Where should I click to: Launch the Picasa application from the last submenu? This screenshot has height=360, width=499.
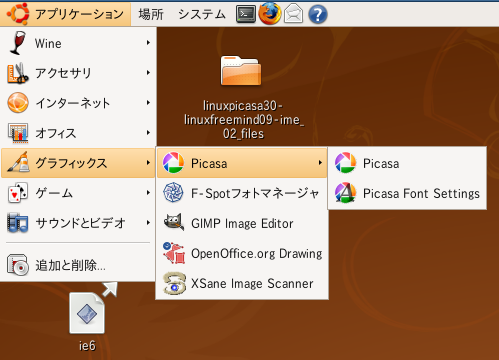407,163
